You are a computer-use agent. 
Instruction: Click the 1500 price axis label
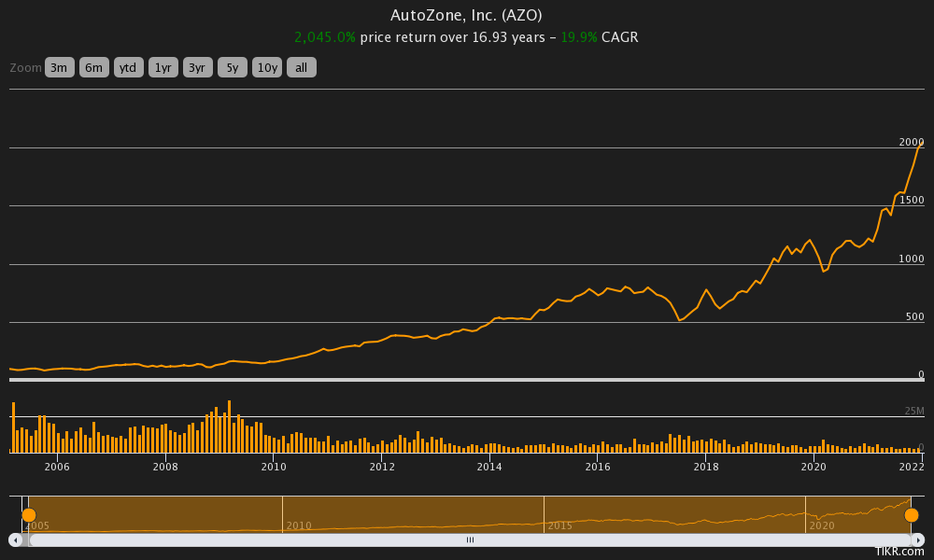[912, 200]
